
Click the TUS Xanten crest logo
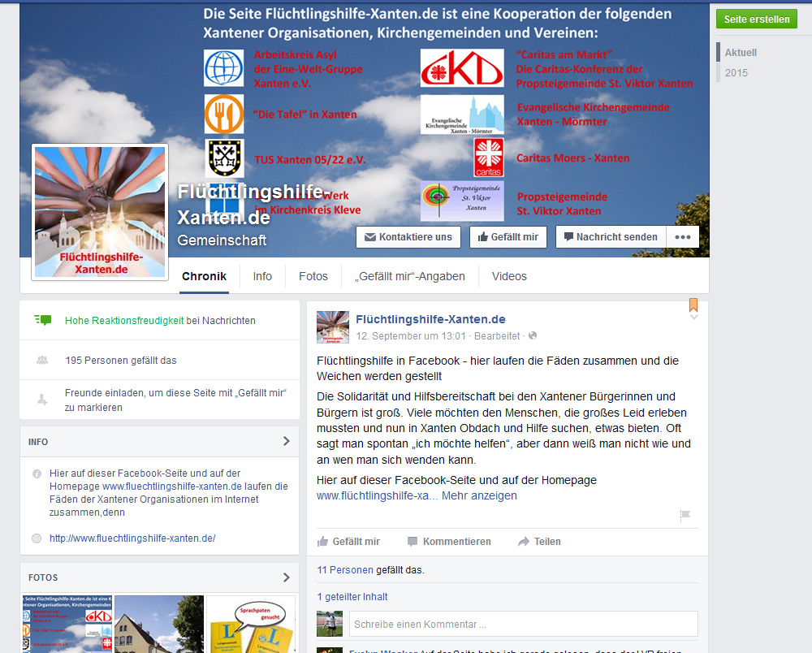point(225,158)
